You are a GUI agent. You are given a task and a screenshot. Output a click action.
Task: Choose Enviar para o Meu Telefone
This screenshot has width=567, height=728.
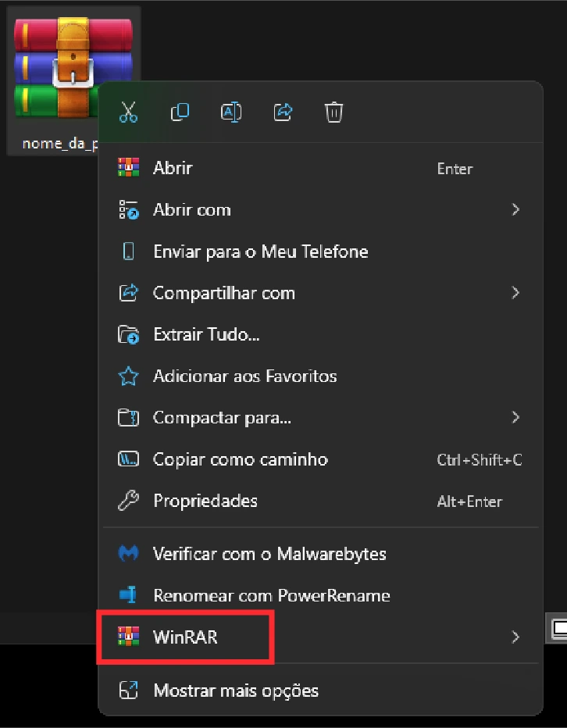[x=260, y=252]
